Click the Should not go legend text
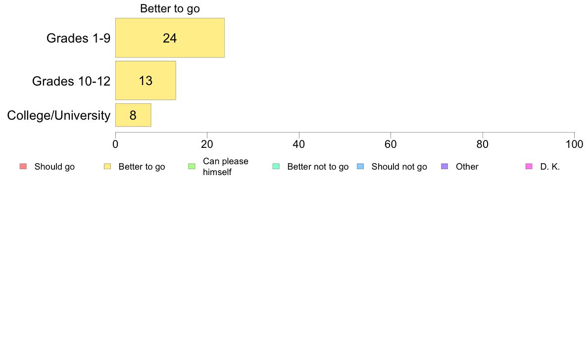Image resolution: width=588 pixels, height=364 pixels. (x=399, y=167)
